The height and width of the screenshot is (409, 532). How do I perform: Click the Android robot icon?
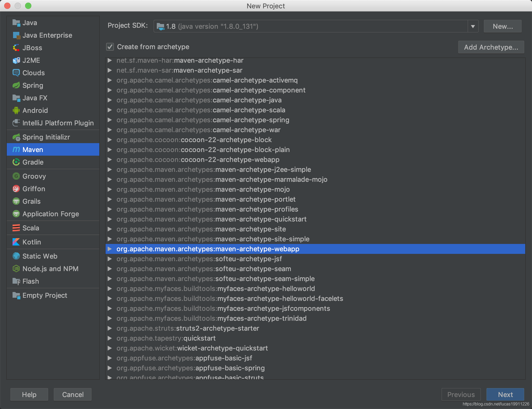pos(16,111)
